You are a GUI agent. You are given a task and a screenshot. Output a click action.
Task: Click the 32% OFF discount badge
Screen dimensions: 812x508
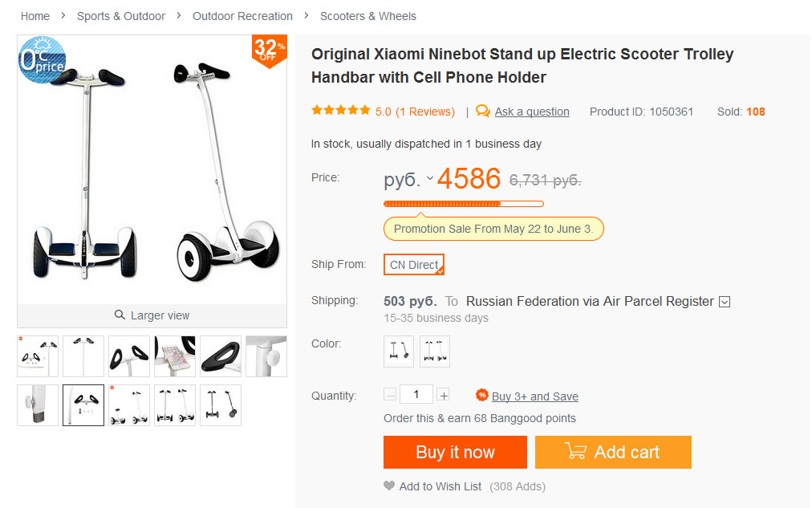click(x=269, y=51)
